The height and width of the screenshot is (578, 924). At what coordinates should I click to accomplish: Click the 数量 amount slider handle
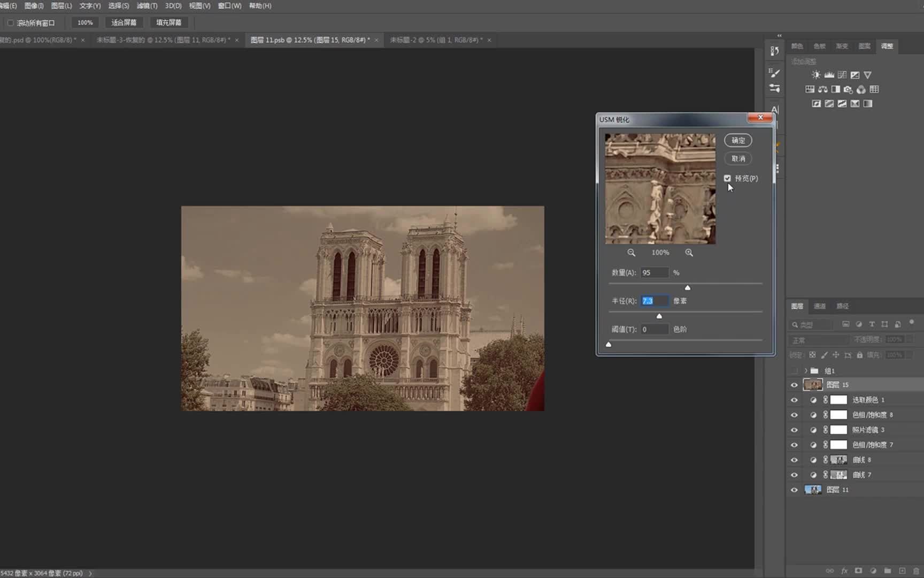[x=688, y=287]
